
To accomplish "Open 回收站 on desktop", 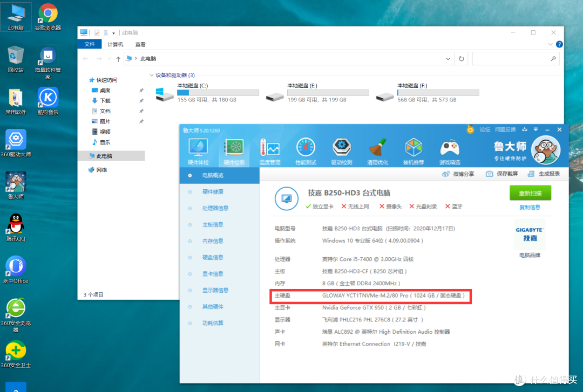I will [x=16, y=59].
